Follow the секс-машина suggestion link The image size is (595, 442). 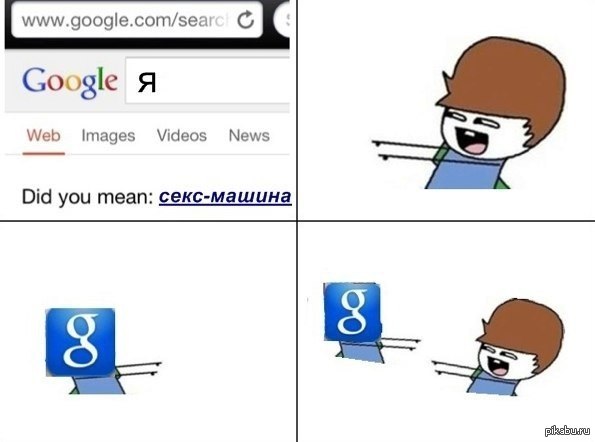pos(225,197)
